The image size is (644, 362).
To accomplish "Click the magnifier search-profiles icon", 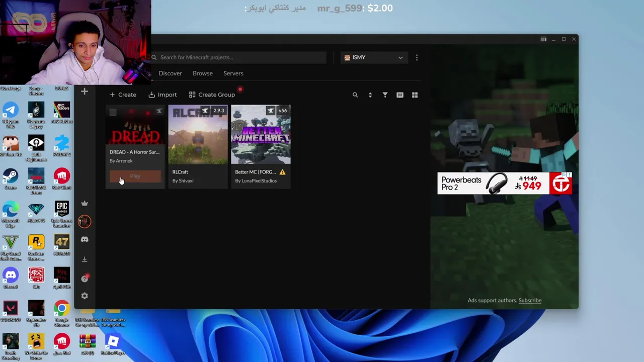I will pos(355,95).
